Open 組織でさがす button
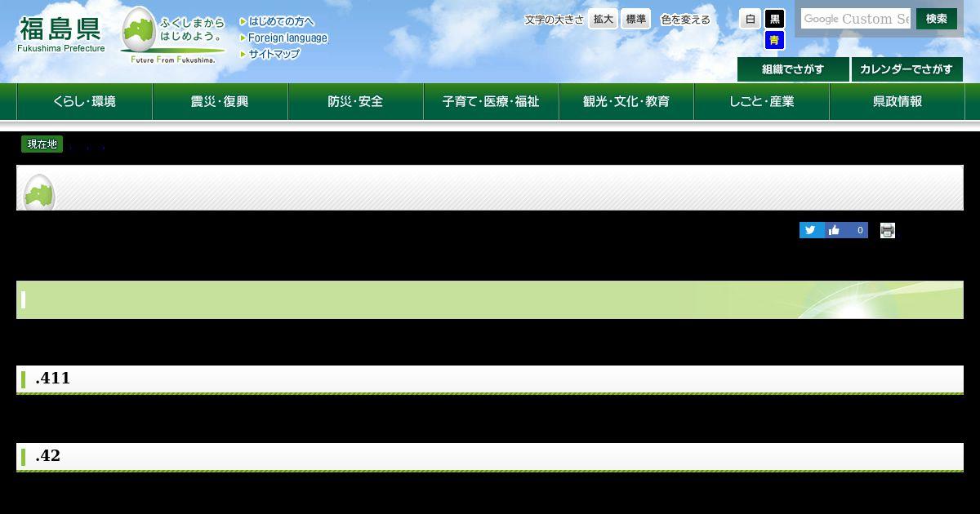The image size is (980, 514). pos(793,69)
